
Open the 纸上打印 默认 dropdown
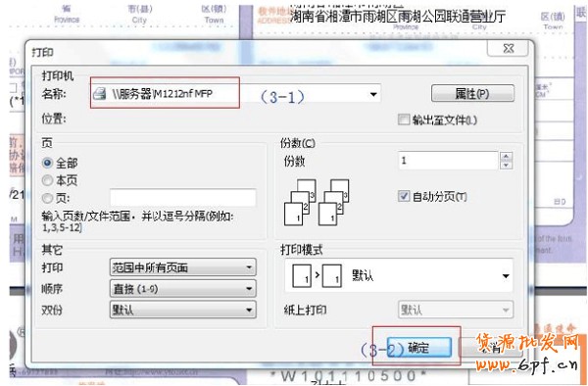pos(456,310)
